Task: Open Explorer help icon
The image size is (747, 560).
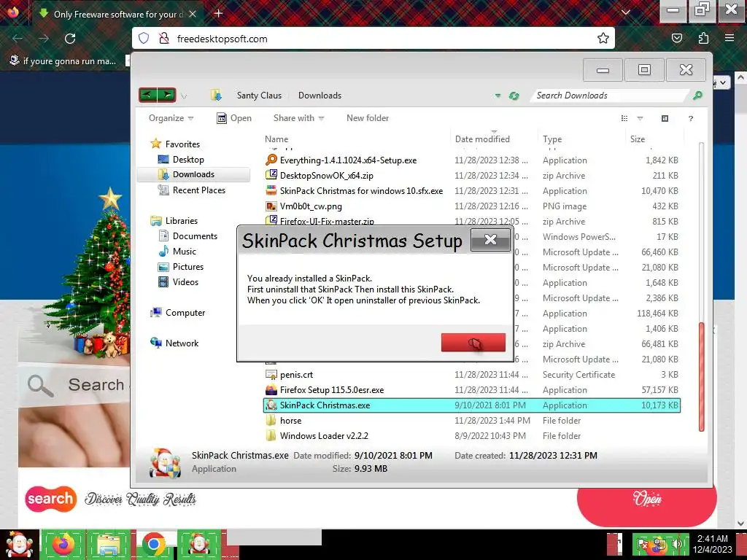Action: pyautogui.click(x=691, y=119)
